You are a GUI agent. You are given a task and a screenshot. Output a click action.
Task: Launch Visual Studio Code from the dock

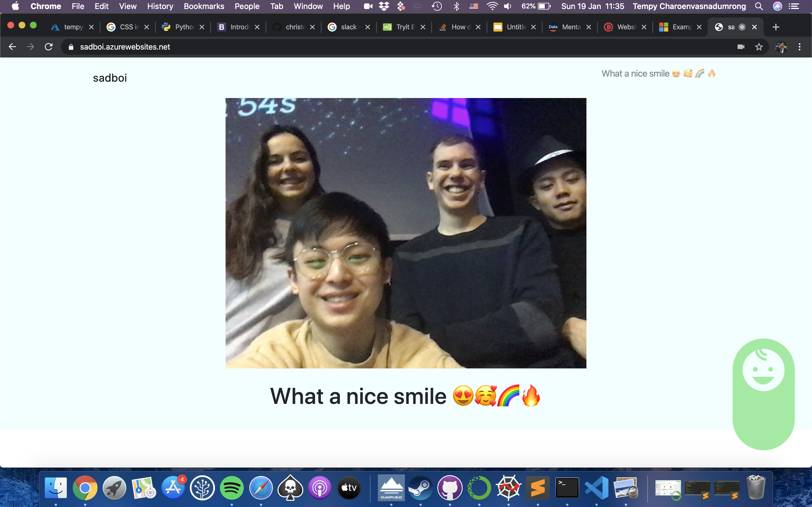[x=596, y=488]
